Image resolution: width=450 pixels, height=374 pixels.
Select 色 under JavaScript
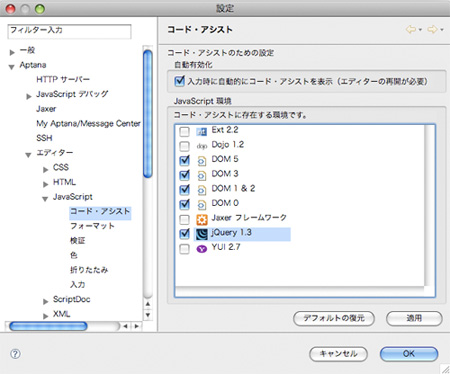click(74, 255)
